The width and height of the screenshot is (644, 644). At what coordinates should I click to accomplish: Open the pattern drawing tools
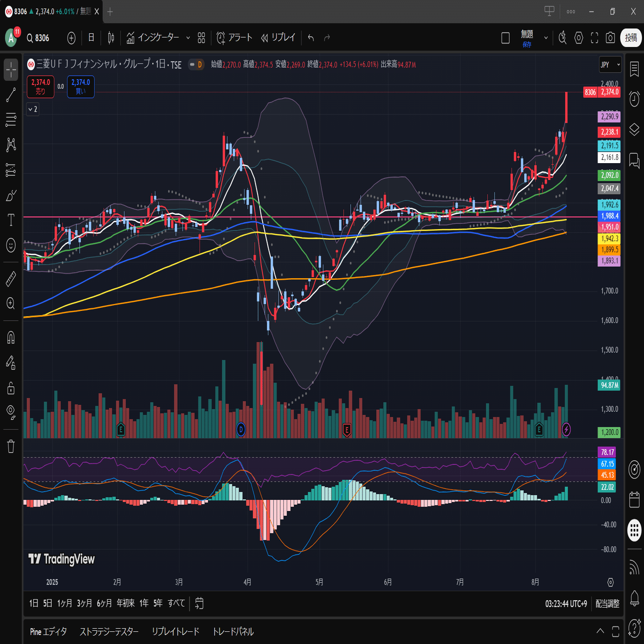(x=11, y=145)
